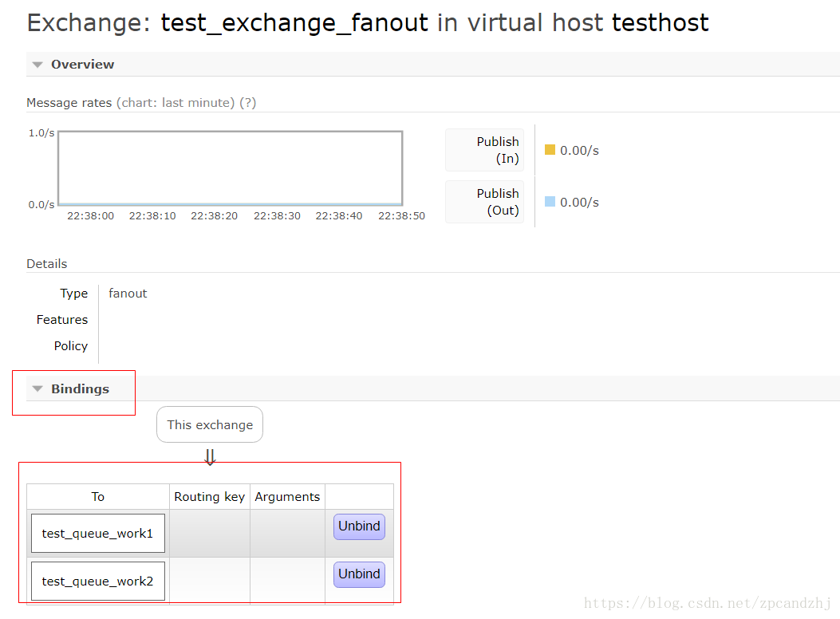Viewport: 840px width, 619px height.
Task: Select the Publish (In) legend label
Action: (x=498, y=150)
